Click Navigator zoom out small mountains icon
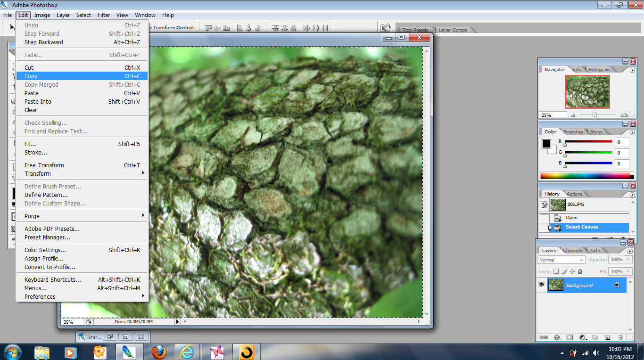644x360 pixels. tap(573, 115)
